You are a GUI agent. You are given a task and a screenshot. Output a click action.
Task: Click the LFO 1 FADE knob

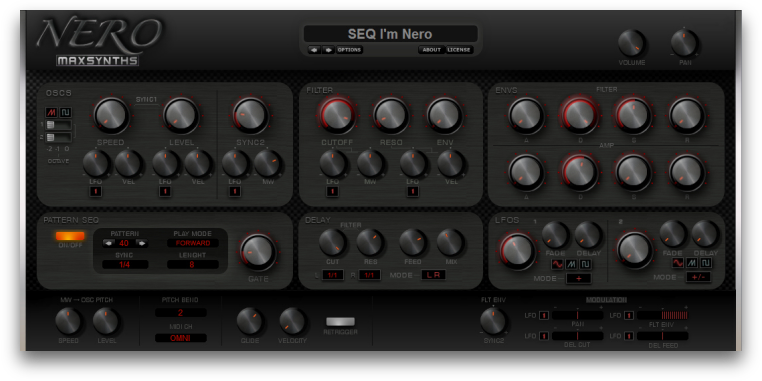[555, 235]
